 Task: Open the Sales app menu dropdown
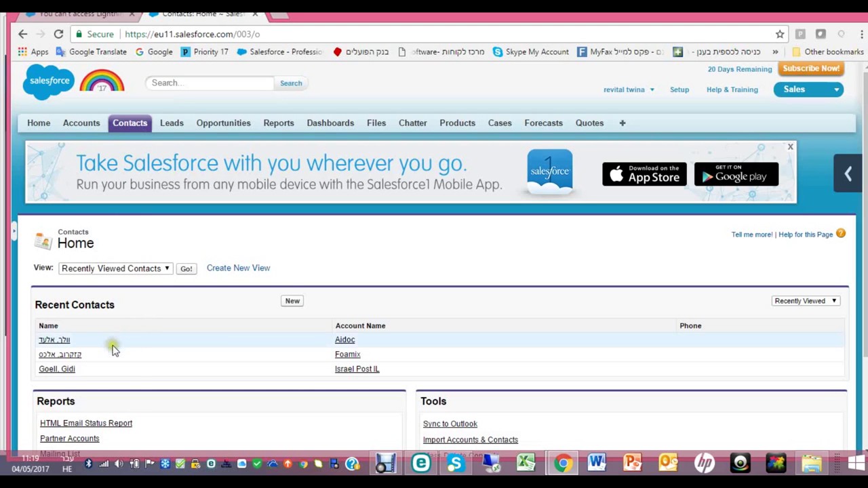click(808, 89)
